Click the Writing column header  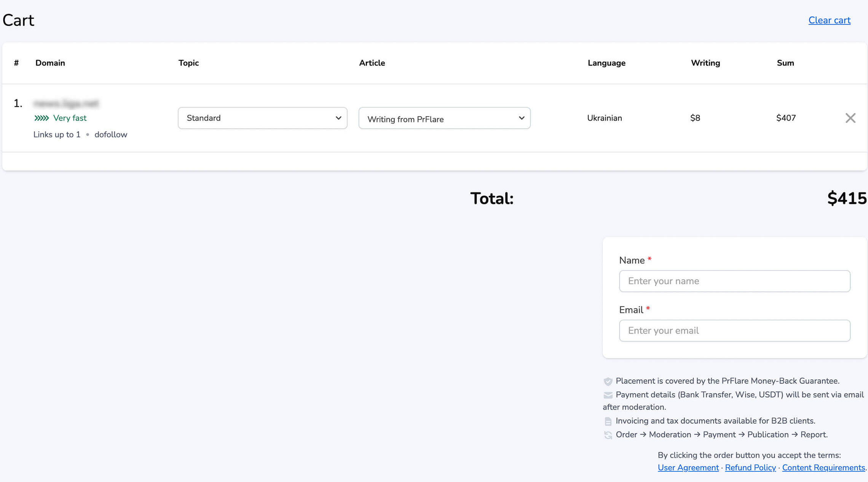point(705,63)
